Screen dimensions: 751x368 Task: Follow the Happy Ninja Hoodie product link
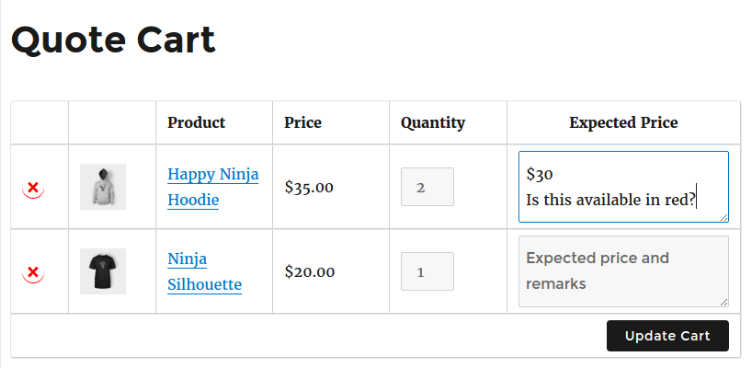[213, 187]
